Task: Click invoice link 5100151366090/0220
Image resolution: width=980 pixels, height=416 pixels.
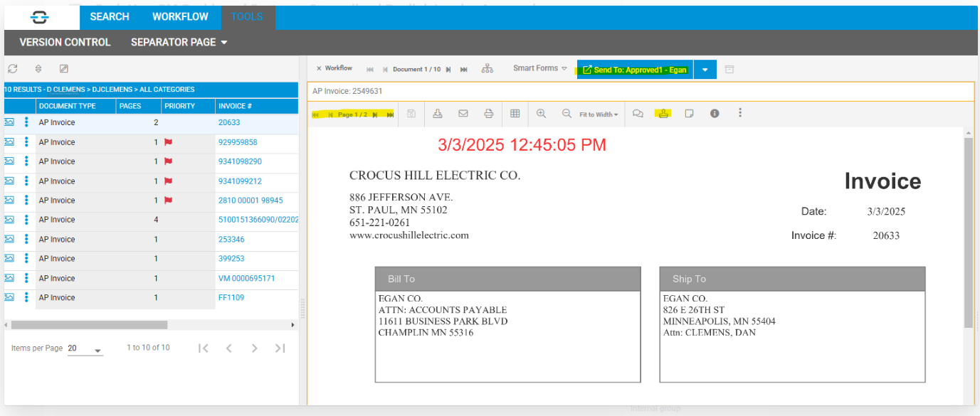Action: [x=258, y=220]
